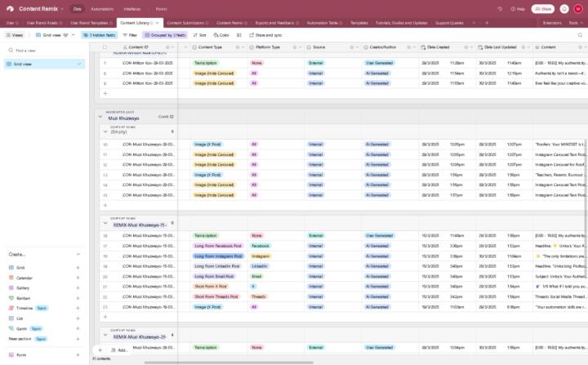Viewport: 588px width, 365px height.
Task: Open the notifications bell
Action: coord(564,9)
